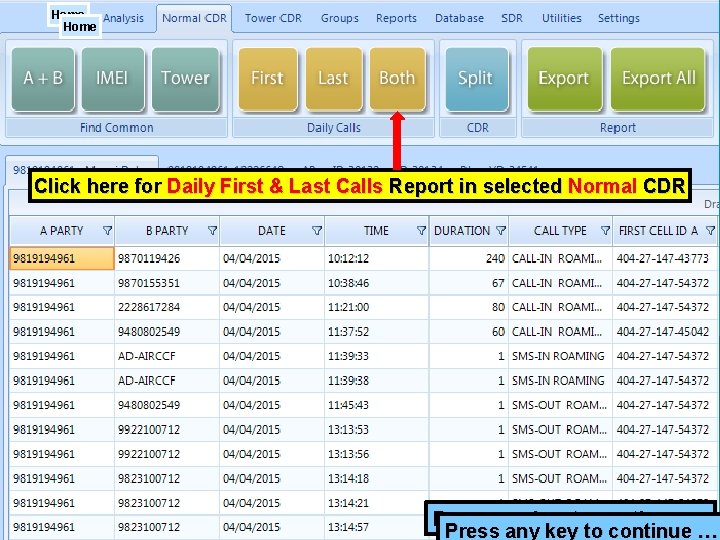Click the Export report button
This screenshot has width=720, height=540.
pos(565,79)
